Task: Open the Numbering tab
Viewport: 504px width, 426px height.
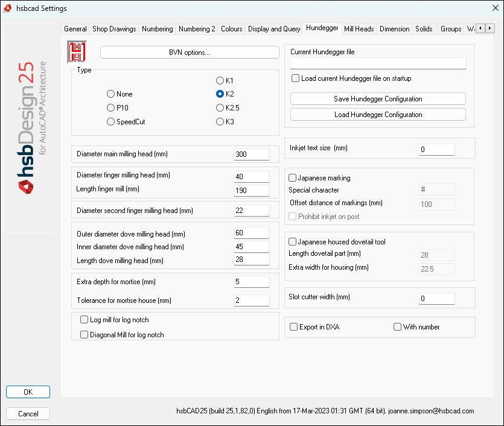Action: [x=157, y=29]
